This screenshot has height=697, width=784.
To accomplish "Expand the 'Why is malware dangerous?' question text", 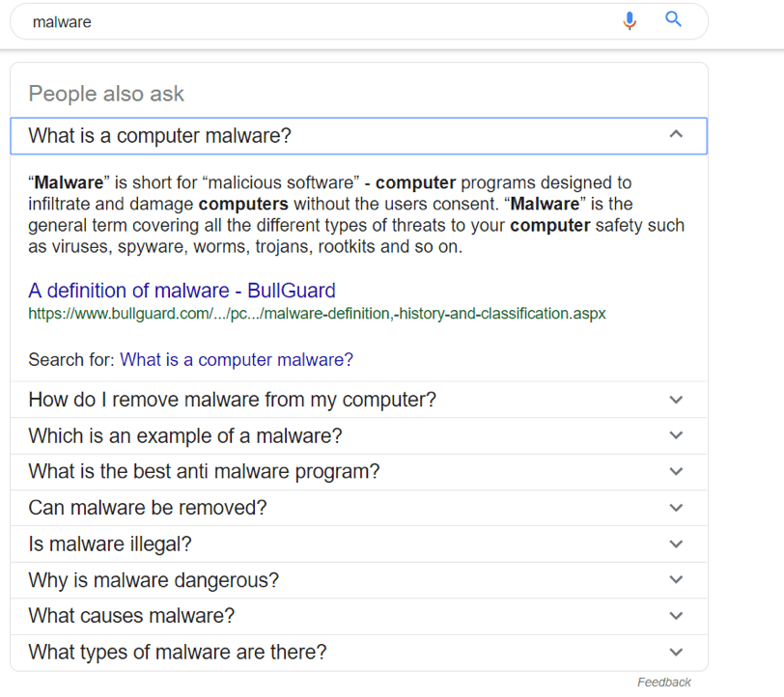I will point(154,580).
